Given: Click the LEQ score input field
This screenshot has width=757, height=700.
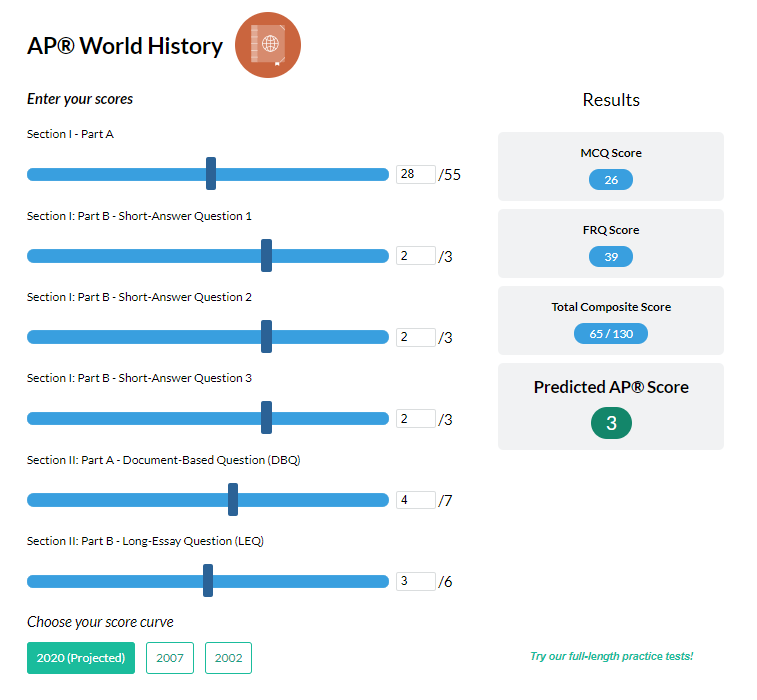Looking at the screenshot, I should 415,581.
